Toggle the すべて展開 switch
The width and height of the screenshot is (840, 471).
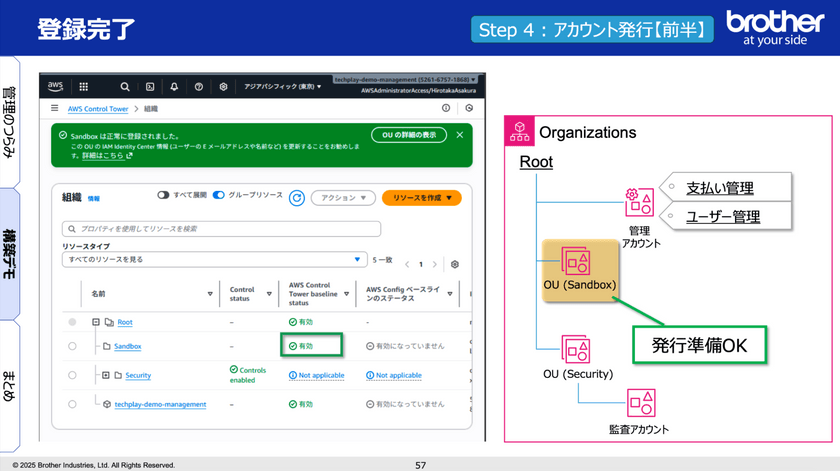click(x=164, y=195)
